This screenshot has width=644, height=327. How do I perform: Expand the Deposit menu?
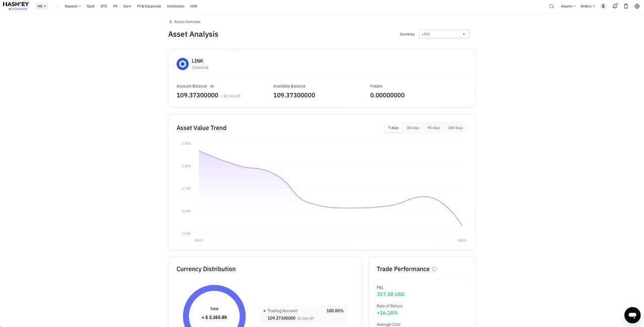(x=73, y=7)
